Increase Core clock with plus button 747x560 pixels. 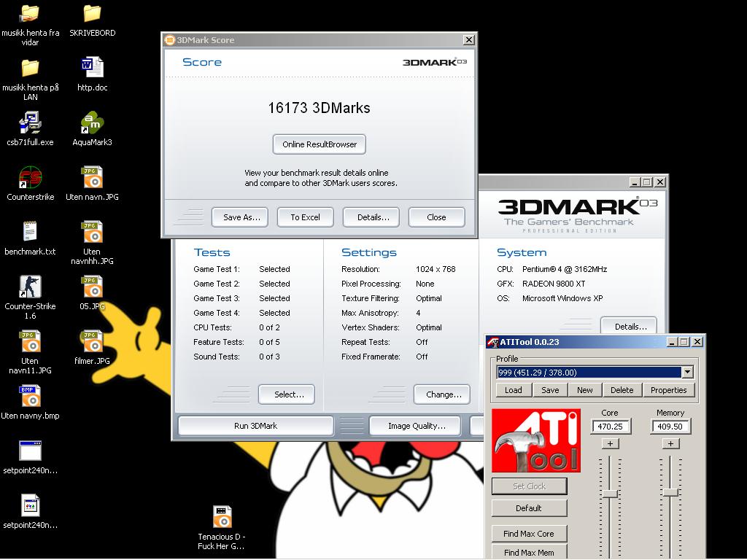(611, 444)
